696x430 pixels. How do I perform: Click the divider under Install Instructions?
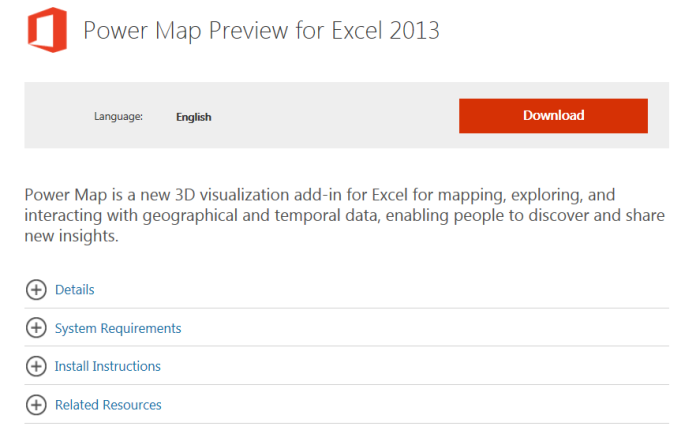pyautogui.click(x=347, y=385)
